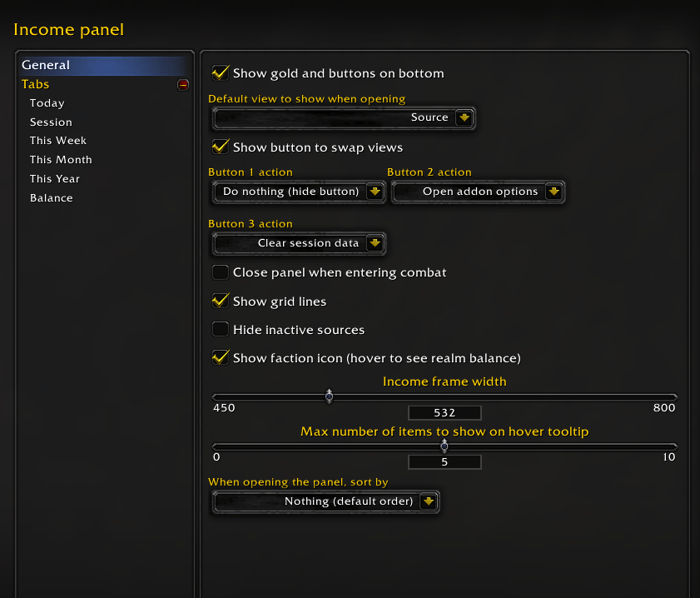Collapse the Tabs section with the red minus icon
The height and width of the screenshot is (598, 700).
click(x=183, y=85)
